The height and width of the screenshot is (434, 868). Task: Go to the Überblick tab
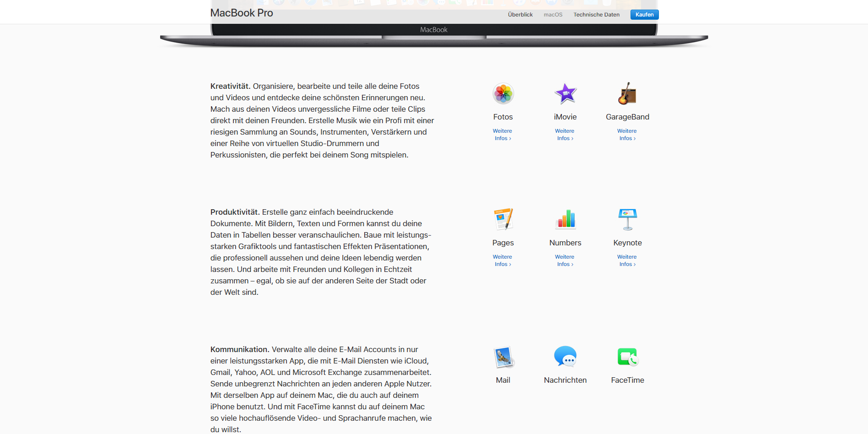click(x=520, y=15)
